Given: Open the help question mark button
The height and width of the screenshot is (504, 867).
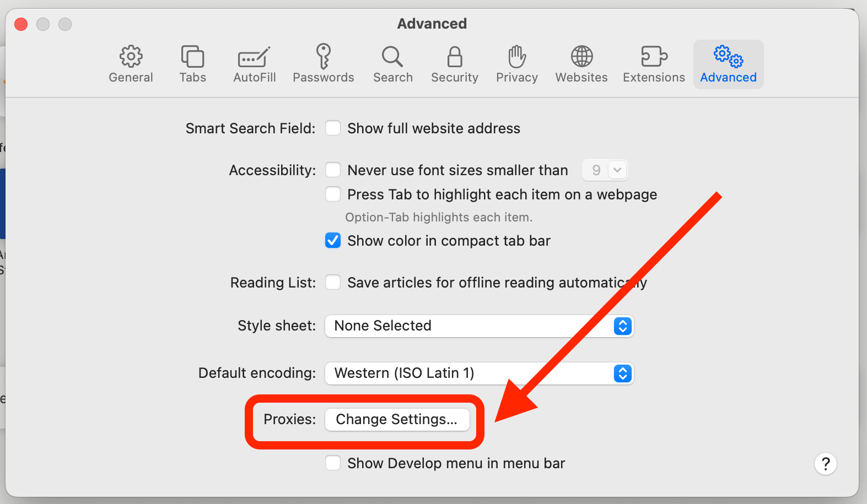Looking at the screenshot, I should pos(826,464).
